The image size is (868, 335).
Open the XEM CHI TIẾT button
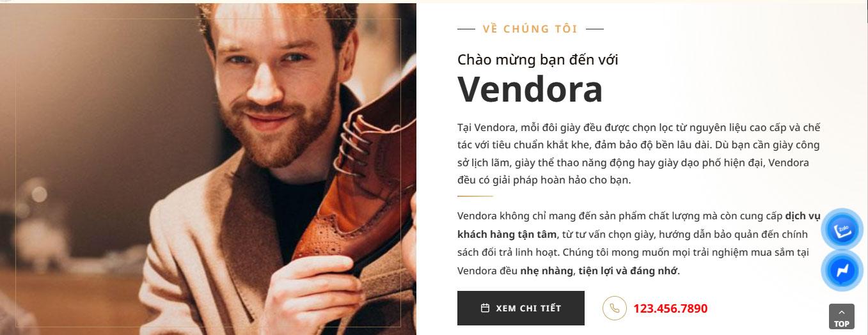(x=521, y=308)
